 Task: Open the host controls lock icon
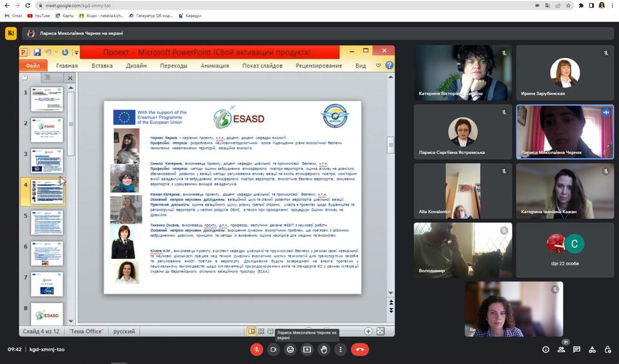[607, 349]
